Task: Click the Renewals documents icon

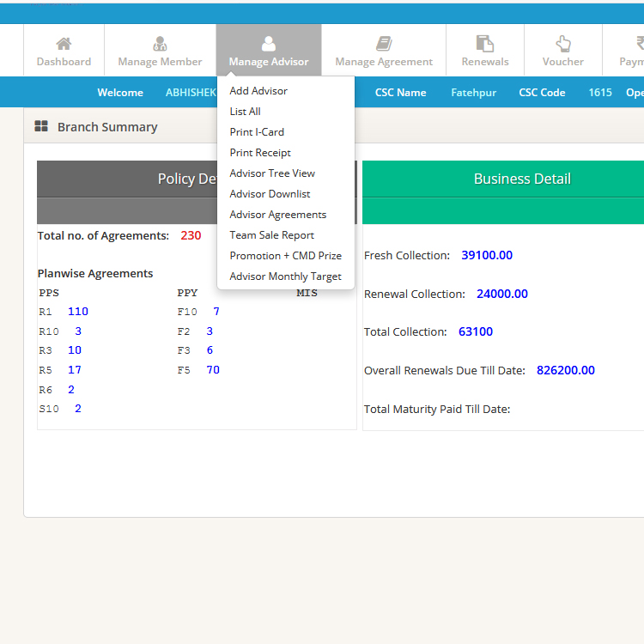Action: click(485, 44)
